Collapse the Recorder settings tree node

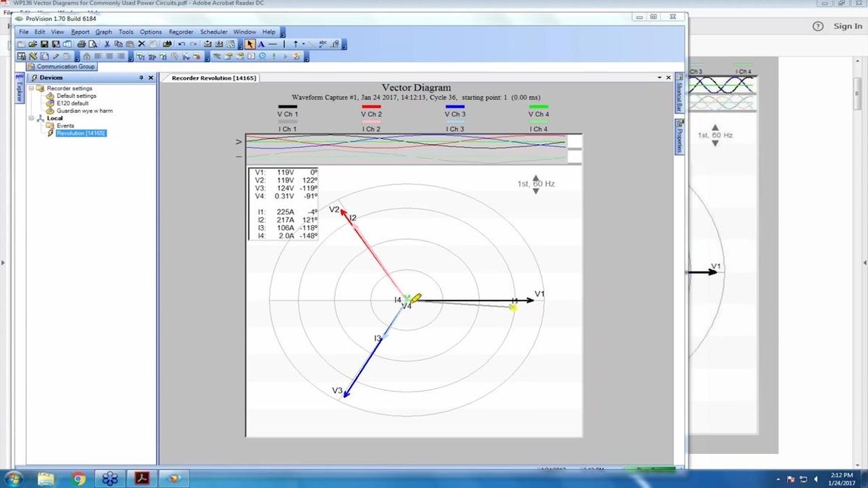point(32,88)
